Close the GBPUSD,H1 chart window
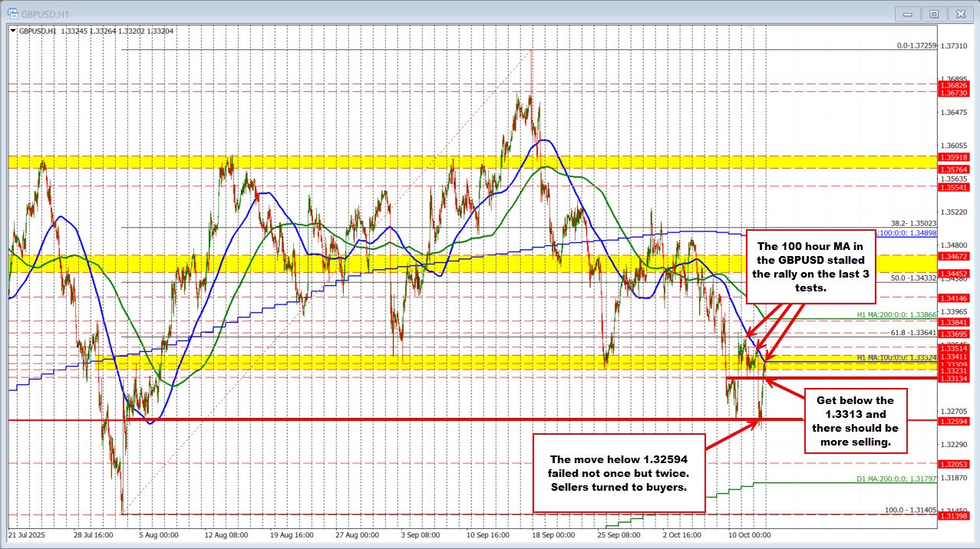 click(959, 13)
